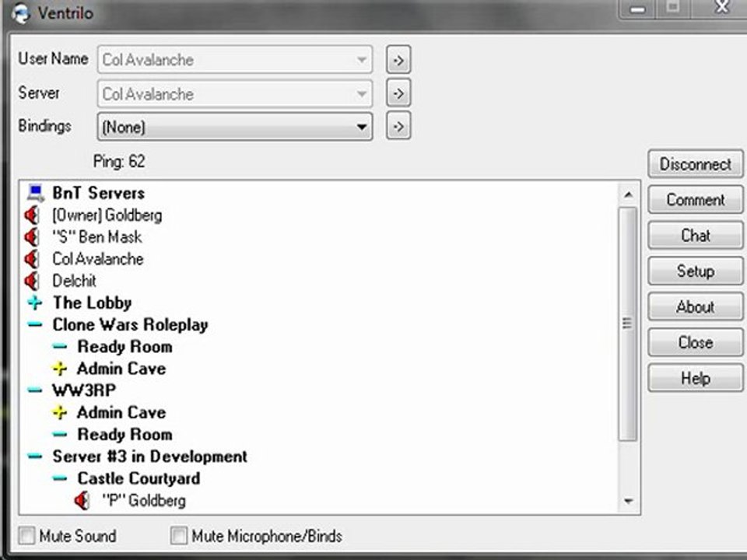The image size is (747, 560).
Task: Select WW3RP channel name
Action: pos(84,390)
